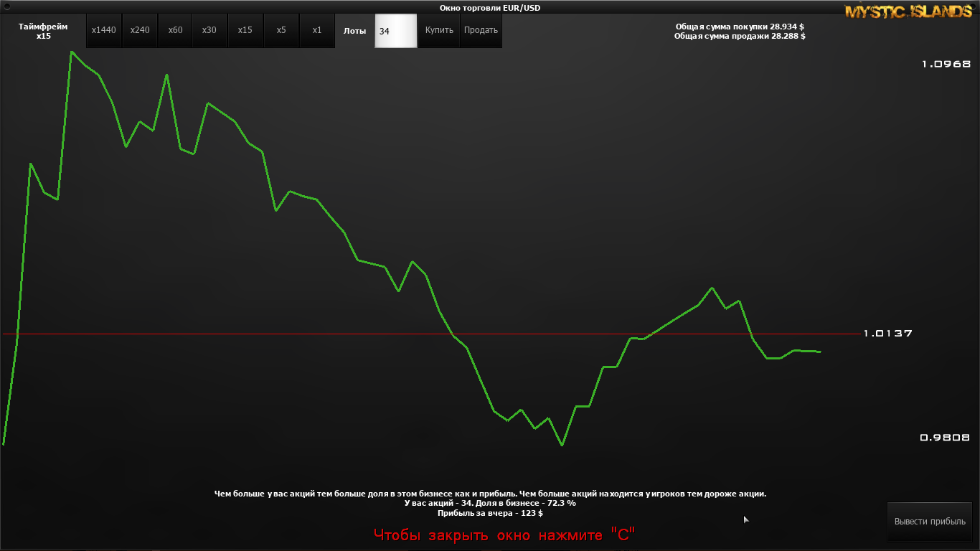Screen dimensions: 980x551
Task: Click the 1.0968 maximum price label
Action: [946, 64]
